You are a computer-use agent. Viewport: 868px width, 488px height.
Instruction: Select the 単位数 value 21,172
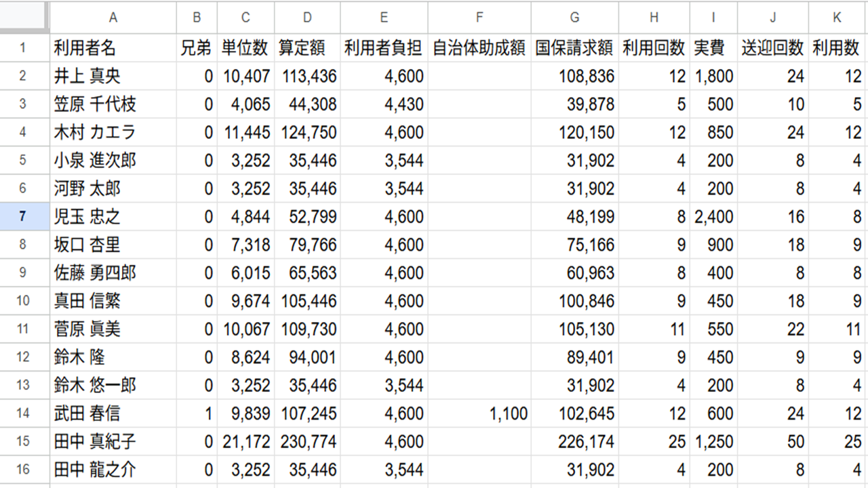click(x=246, y=442)
